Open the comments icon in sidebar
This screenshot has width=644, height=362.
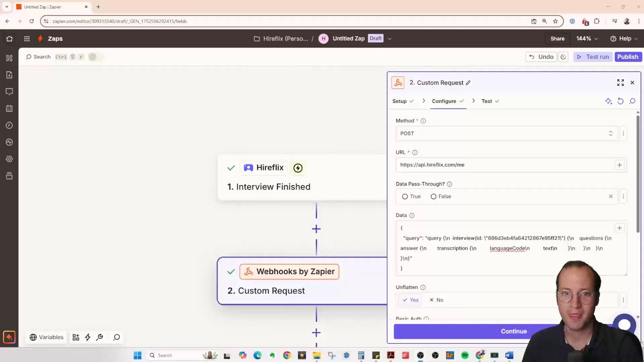tap(9, 92)
